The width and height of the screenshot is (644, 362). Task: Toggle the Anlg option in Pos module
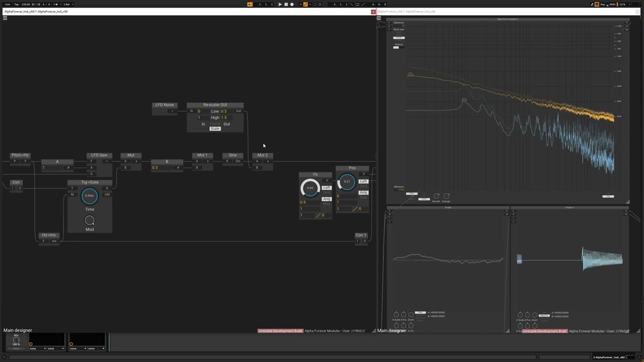[x=363, y=193]
